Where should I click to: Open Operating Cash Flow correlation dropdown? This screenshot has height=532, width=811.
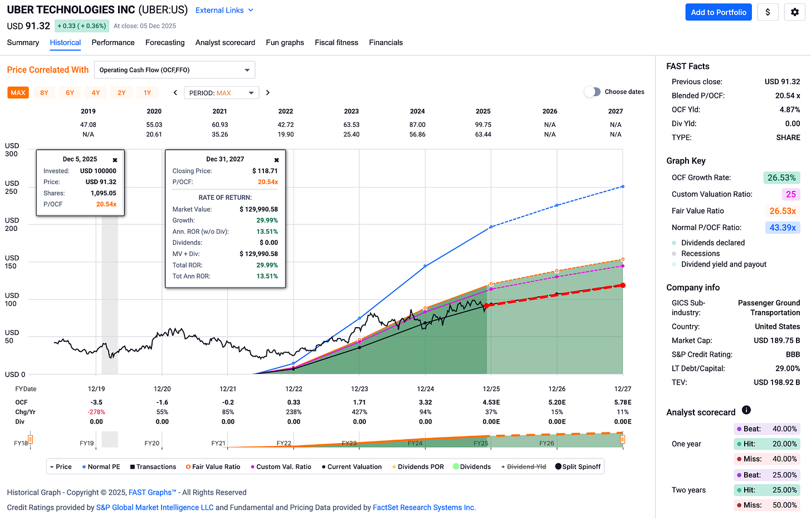(x=174, y=70)
